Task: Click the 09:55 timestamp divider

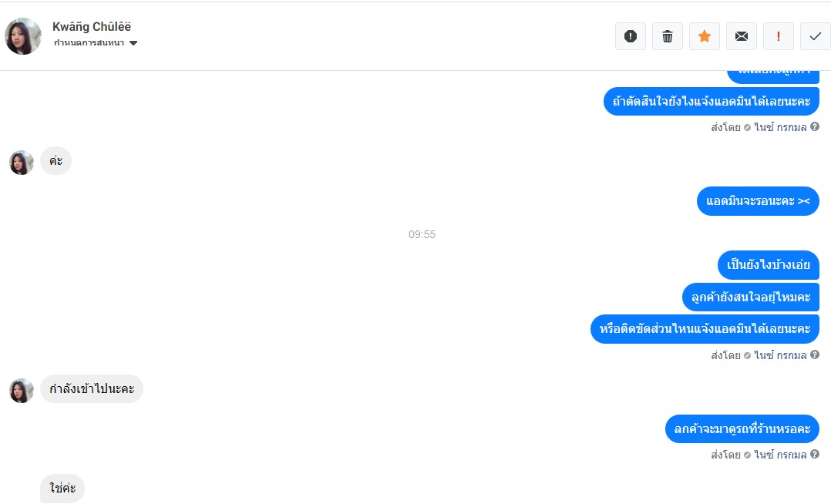Action: pos(422,234)
